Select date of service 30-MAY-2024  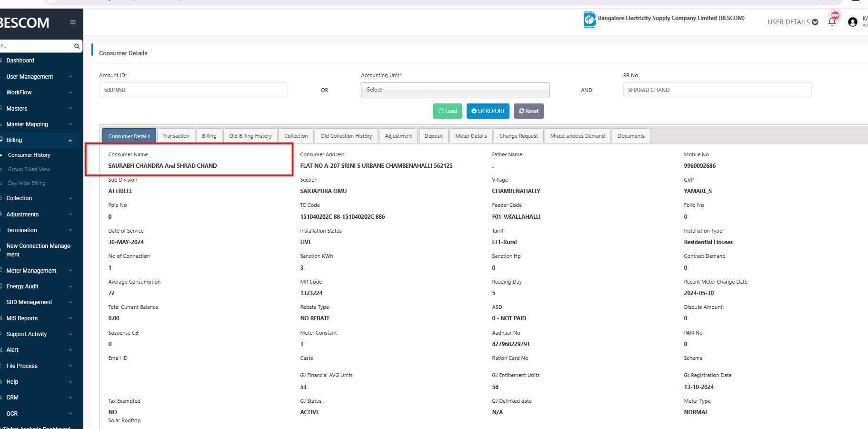coord(126,242)
